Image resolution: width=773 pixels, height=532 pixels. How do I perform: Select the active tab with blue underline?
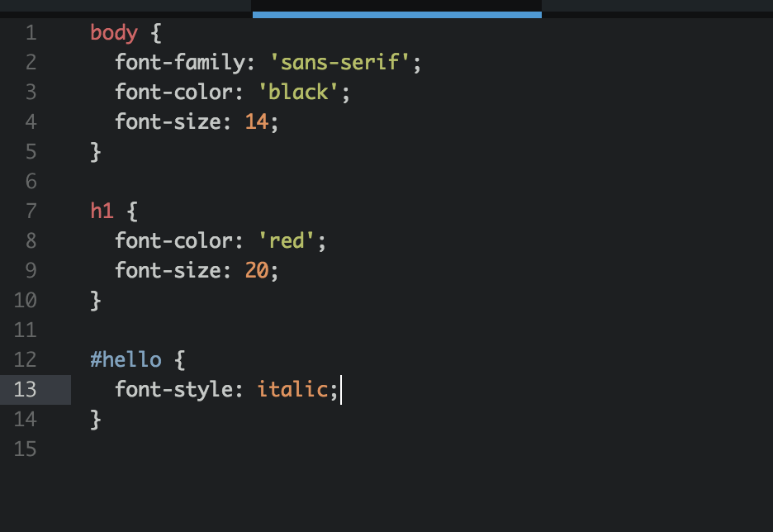[397, 8]
